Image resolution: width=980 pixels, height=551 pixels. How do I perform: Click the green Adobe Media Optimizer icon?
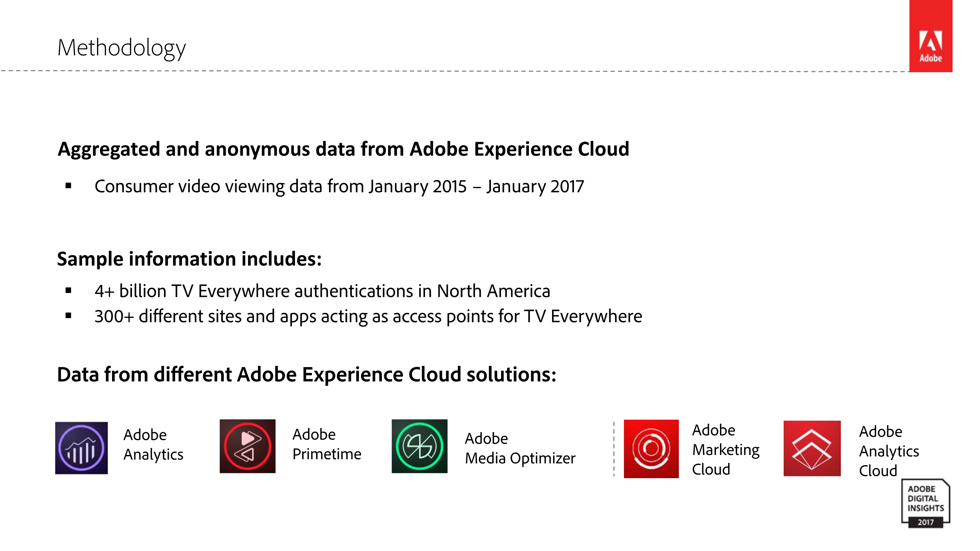(419, 446)
